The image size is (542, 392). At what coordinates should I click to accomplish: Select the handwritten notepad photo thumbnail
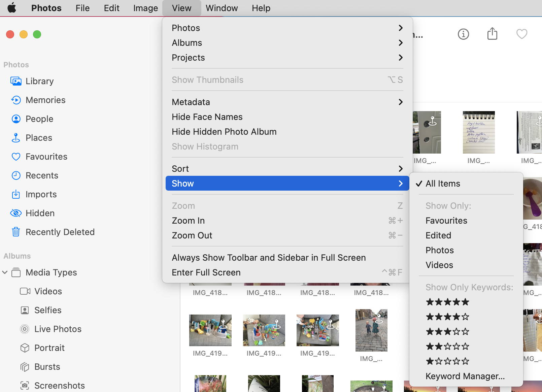tap(479, 132)
